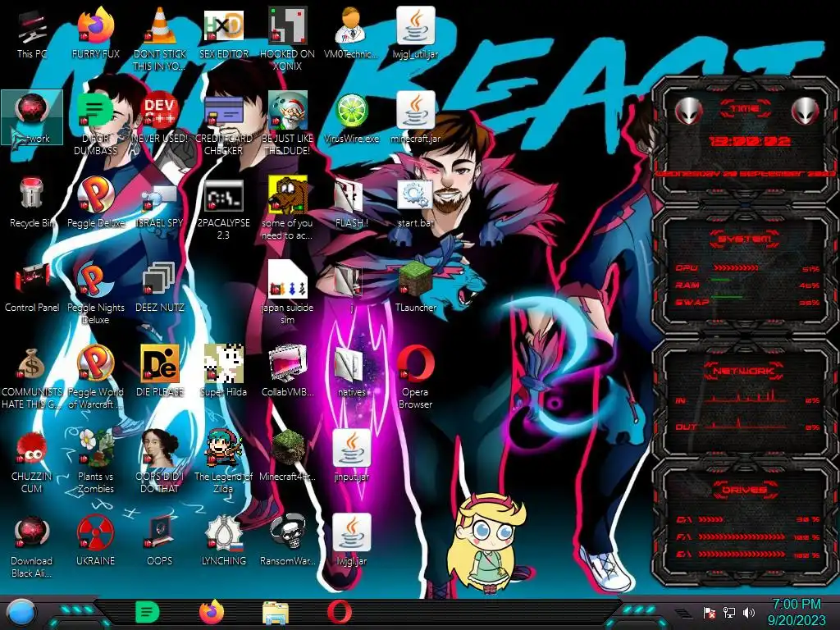Open the OOPS laptop shortcut
Image resolution: width=840 pixels, height=630 pixels.
[160, 541]
